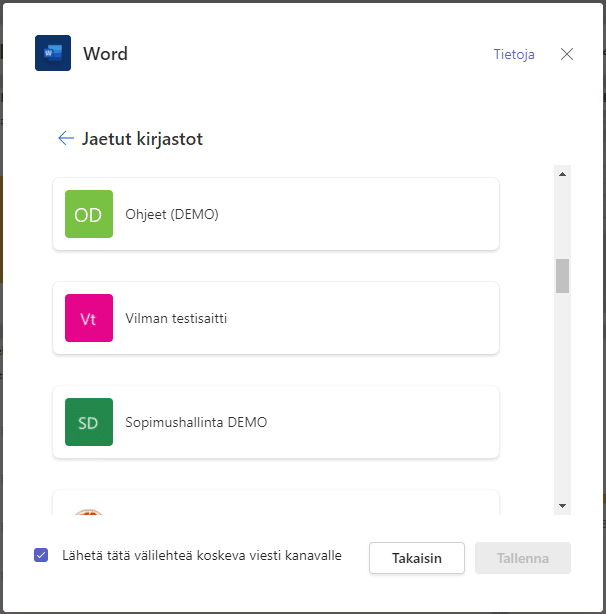Click the library list scrollbar thumb
The height and width of the screenshot is (614, 606).
click(x=562, y=276)
